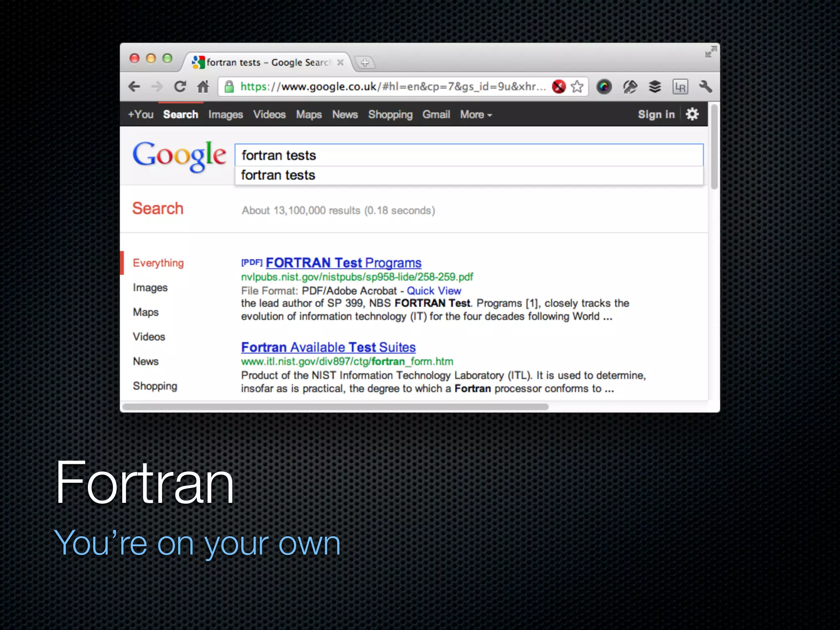Toggle fullscreen with the arrows icon
The width and height of the screenshot is (840, 630).
click(711, 52)
